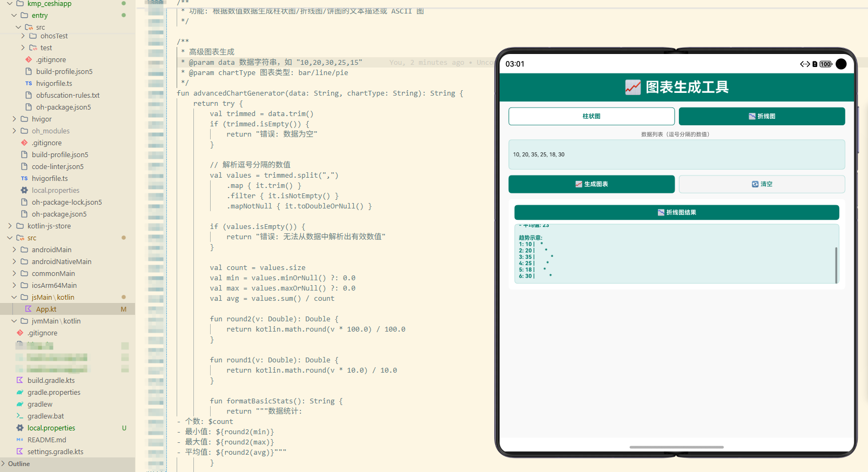This screenshot has height=472, width=868.
Task: Click the src folder icon under entry
Action: pos(29,28)
